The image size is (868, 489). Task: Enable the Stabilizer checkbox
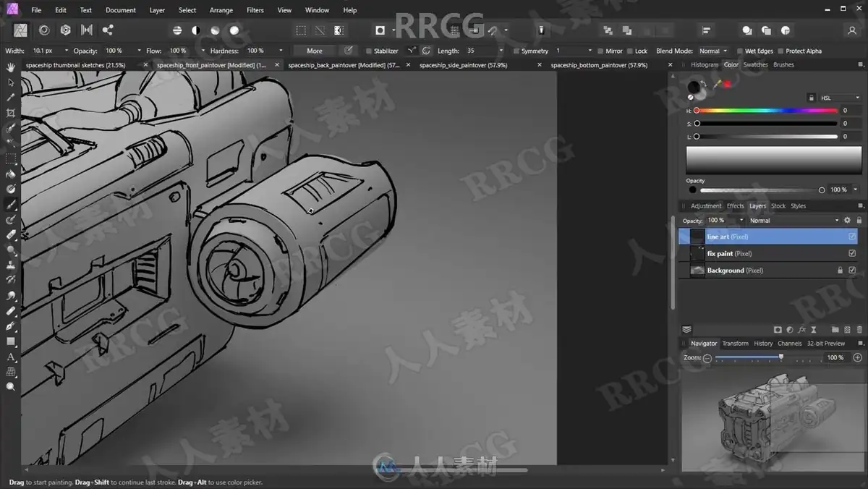[x=369, y=51]
